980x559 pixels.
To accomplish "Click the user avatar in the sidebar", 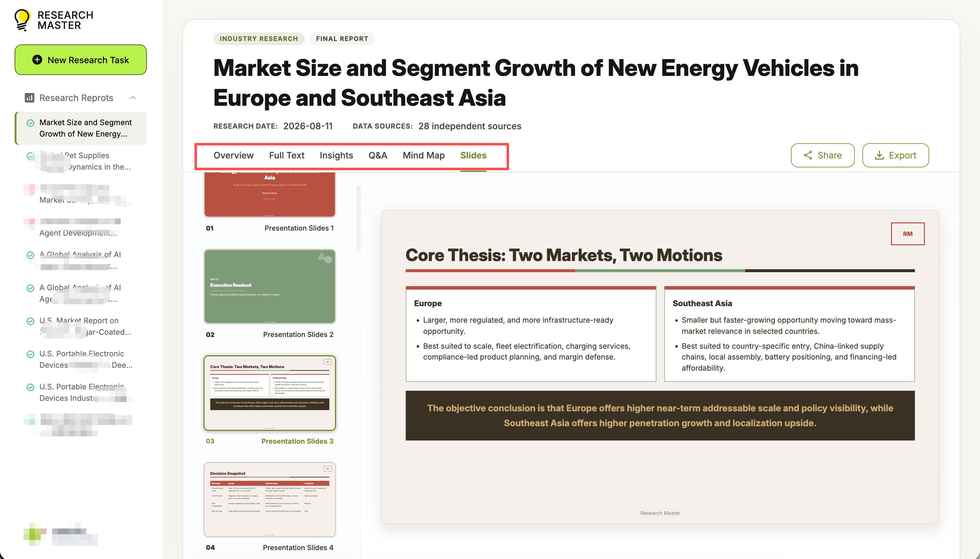I will coord(35,534).
